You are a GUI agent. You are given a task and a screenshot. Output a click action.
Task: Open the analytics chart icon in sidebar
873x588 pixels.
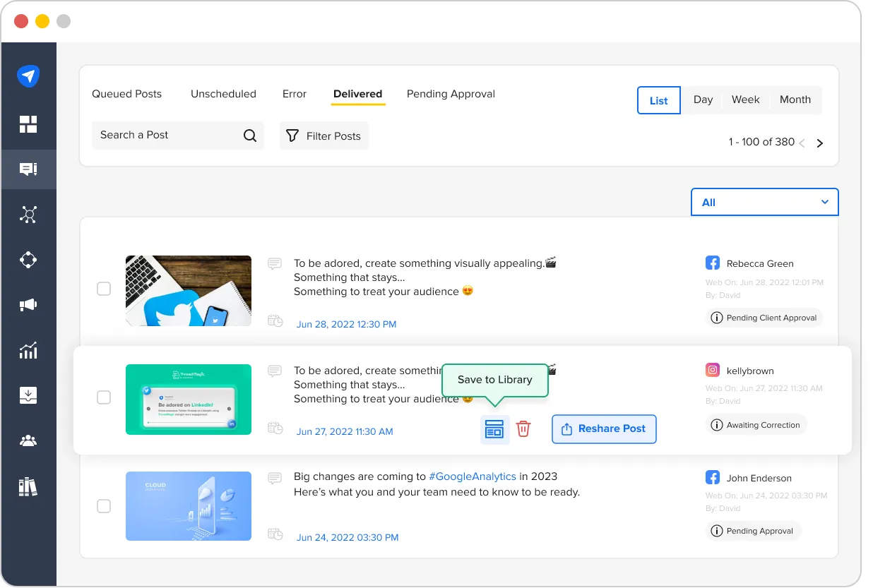pos(28,350)
